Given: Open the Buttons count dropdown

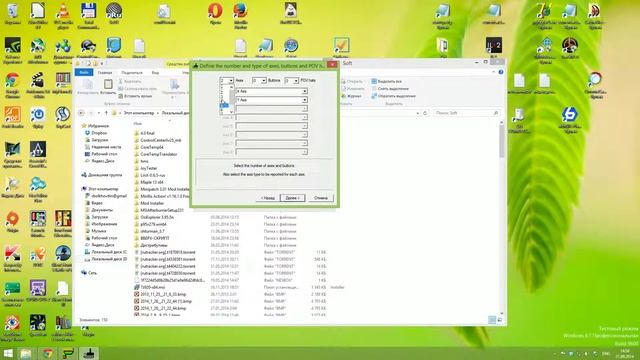Looking at the screenshot, I should pyautogui.click(x=259, y=80).
